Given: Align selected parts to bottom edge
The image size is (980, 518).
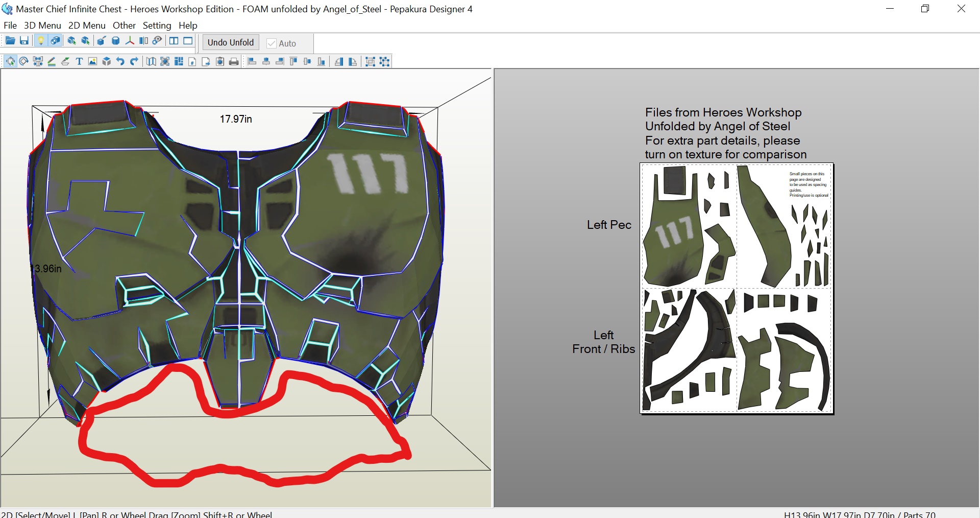Looking at the screenshot, I should tap(321, 61).
